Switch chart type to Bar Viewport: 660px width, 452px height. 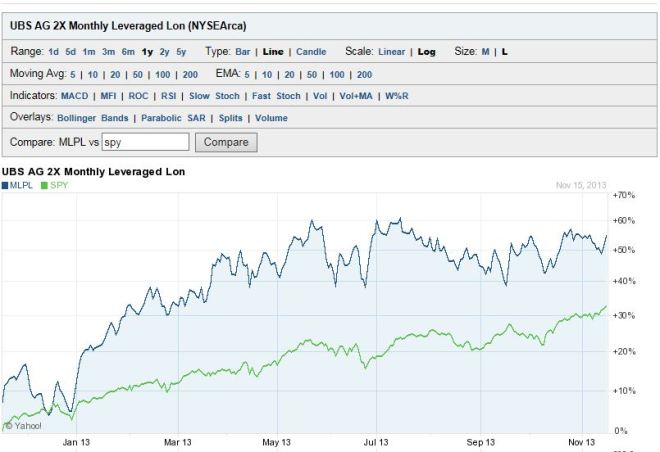242,52
